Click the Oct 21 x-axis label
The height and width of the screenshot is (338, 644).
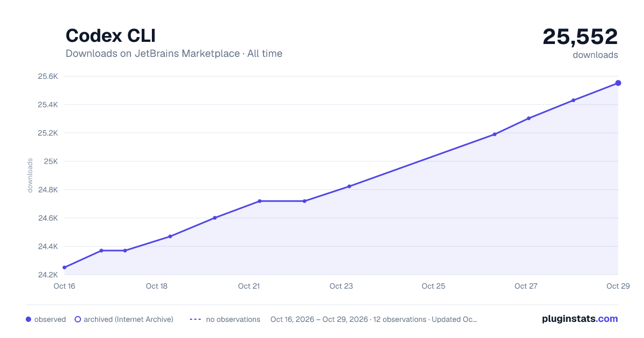point(249,286)
